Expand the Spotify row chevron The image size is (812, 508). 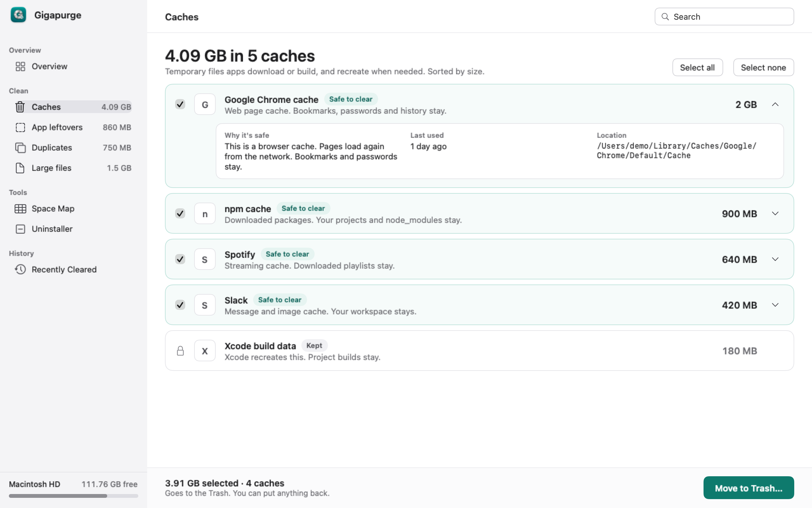point(775,259)
